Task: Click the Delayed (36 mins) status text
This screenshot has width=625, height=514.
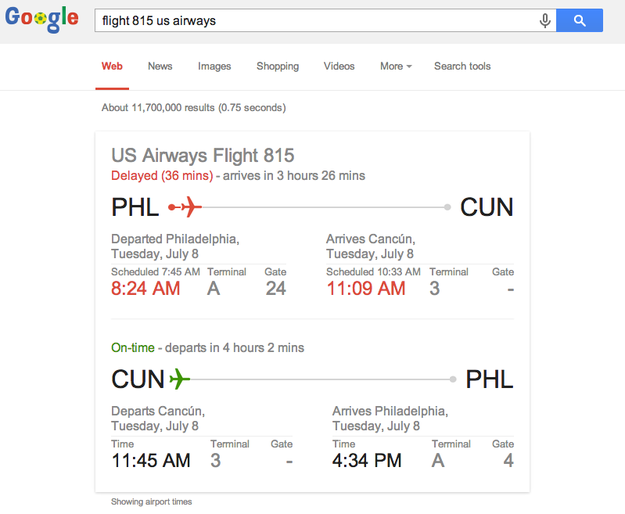Action: (162, 176)
